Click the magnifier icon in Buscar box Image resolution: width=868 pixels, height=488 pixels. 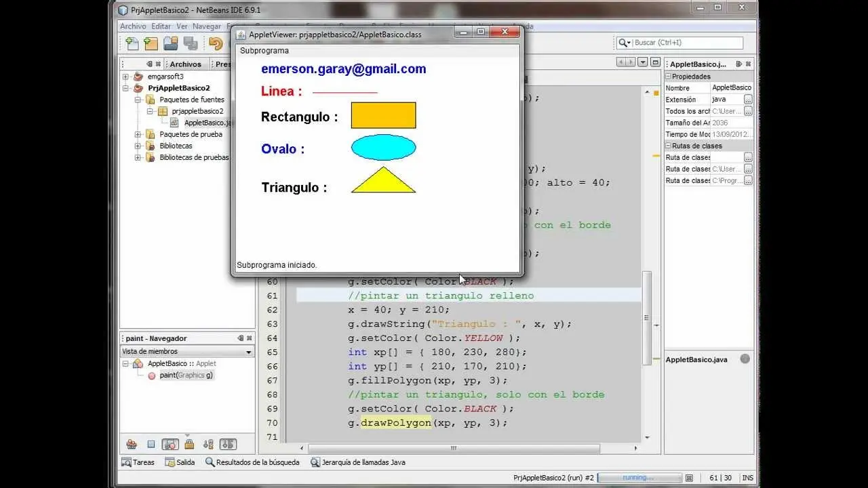(x=623, y=43)
